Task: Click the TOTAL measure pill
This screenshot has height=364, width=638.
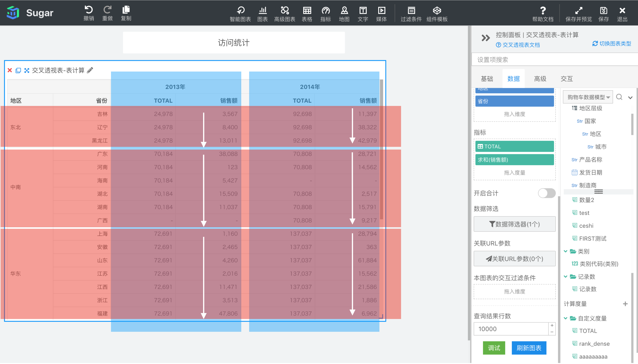Action: click(514, 146)
